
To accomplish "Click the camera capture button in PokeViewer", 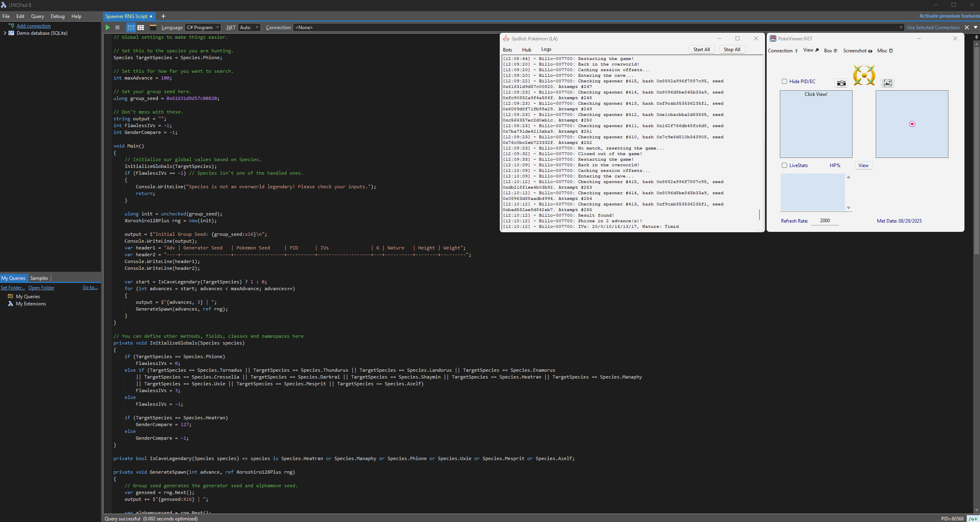I will pos(841,83).
